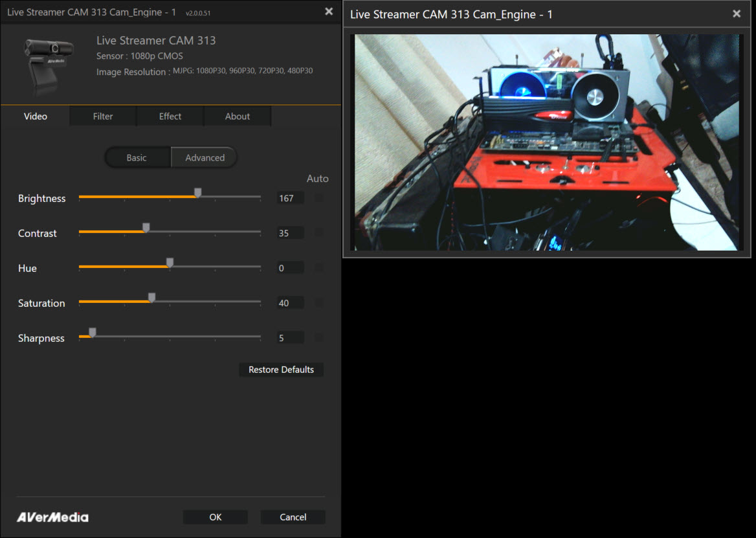756x538 pixels.
Task: Click the Saturation slider handle
Action: tap(152, 297)
